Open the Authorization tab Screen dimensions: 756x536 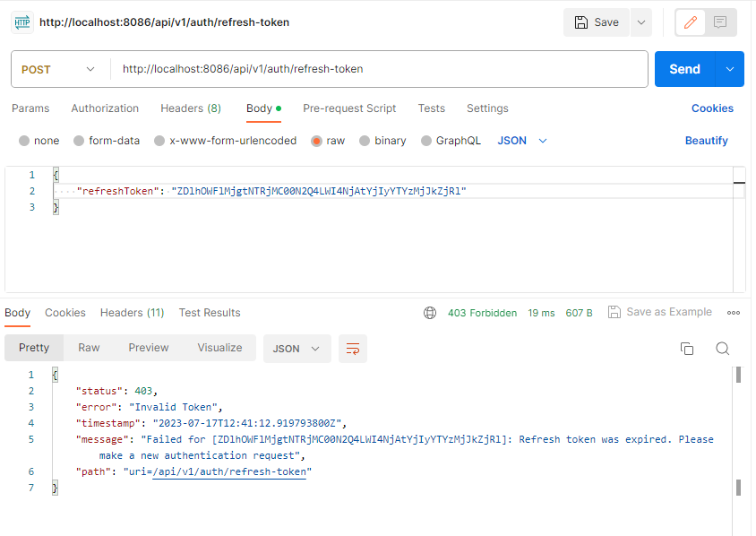105,108
